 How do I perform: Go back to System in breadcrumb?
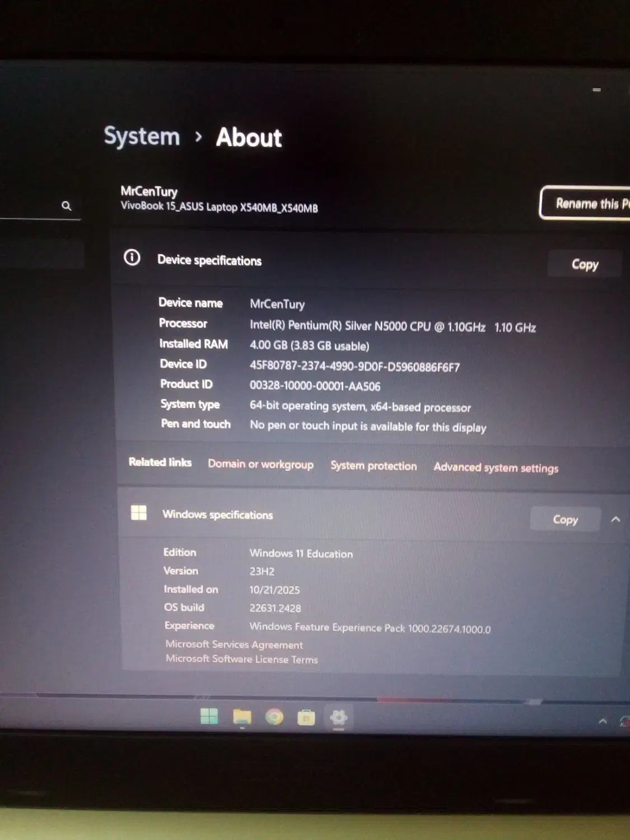coord(142,137)
